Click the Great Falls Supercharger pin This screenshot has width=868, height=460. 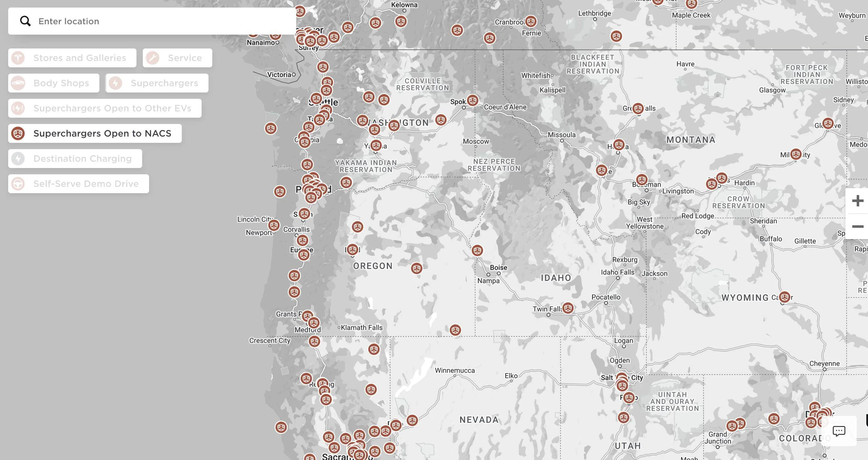point(638,109)
